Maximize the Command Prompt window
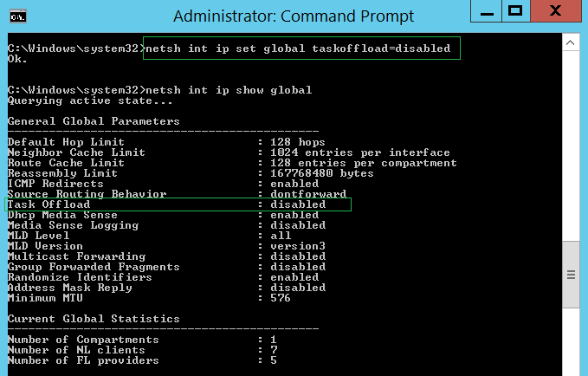Image resolution: width=588 pixels, height=376 pixels. click(515, 10)
